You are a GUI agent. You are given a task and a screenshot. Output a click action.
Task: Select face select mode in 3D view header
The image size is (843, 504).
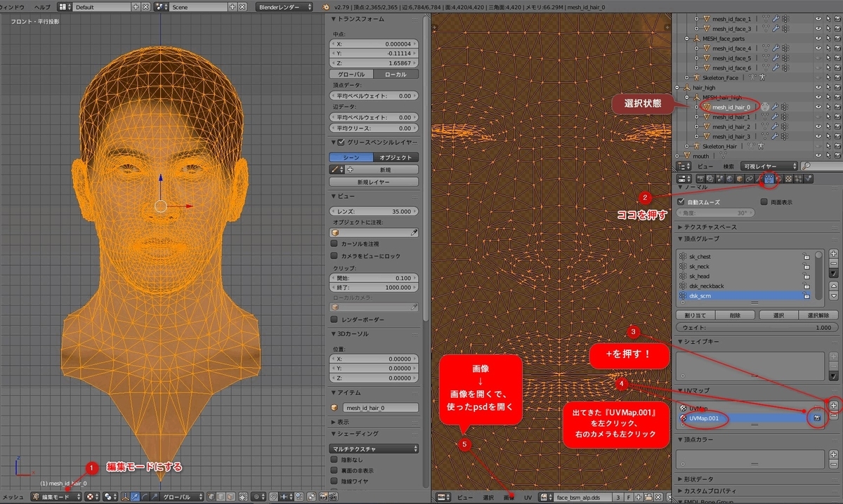coord(231,496)
